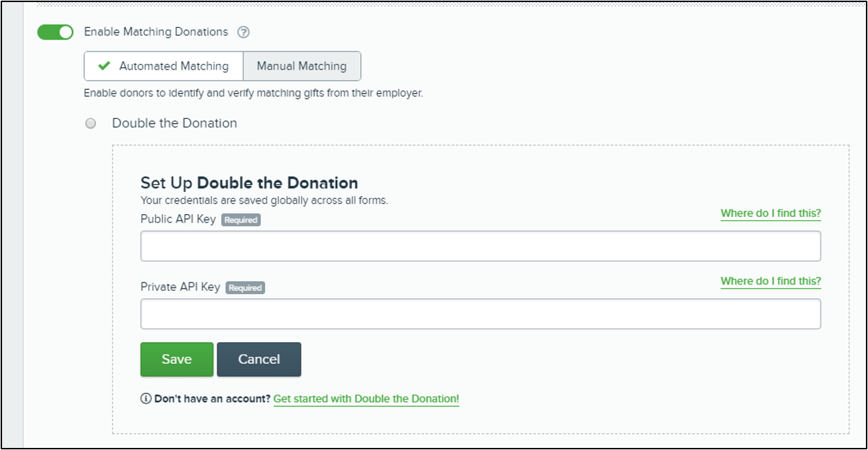This screenshot has width=868, height=450.
Task: Open the Public API Key help link
Action: point(771,214)
